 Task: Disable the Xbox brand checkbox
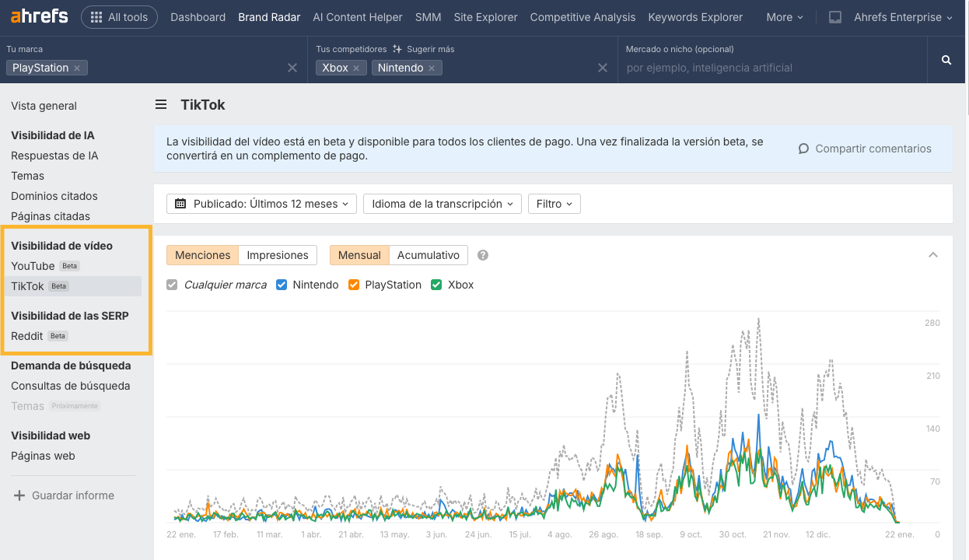(x=436, y=285)
